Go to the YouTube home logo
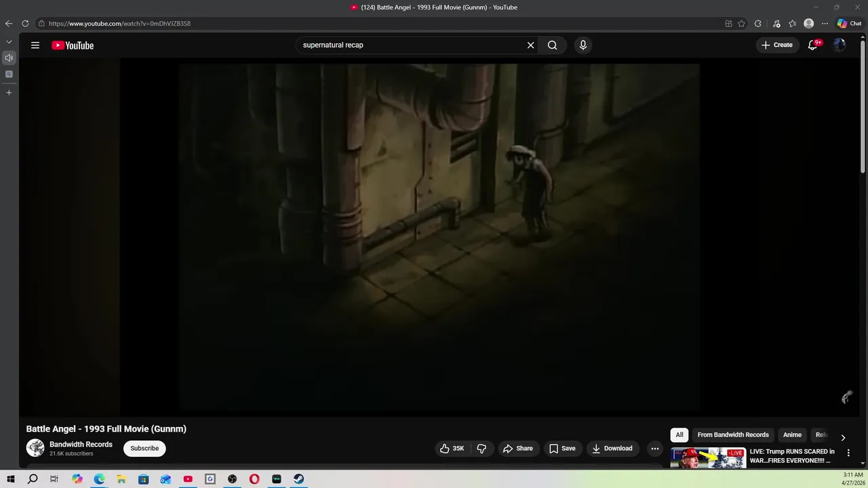The height and width of the screenshot is (488, 868). (73, 45)
